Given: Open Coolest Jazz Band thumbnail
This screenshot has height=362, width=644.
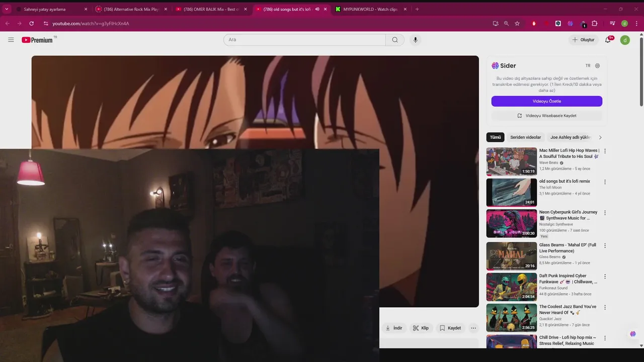Looking at the screenshot, I should 511,317.
